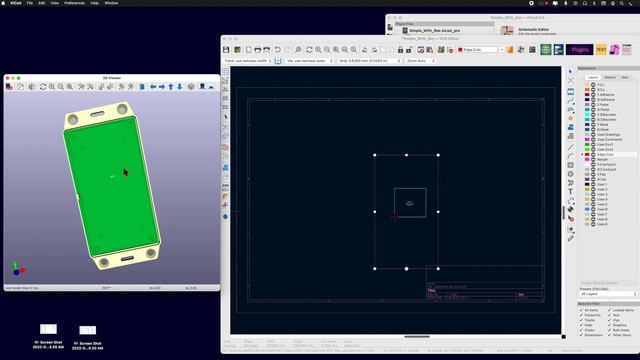Open active layer Edge.Cuts dropdown

pos(480,50)
